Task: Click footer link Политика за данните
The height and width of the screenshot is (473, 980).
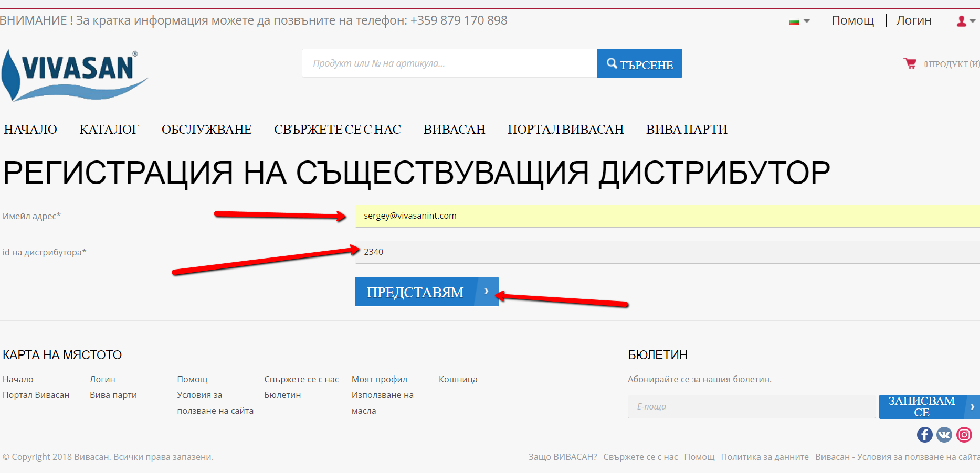Action: click(765, 457)
